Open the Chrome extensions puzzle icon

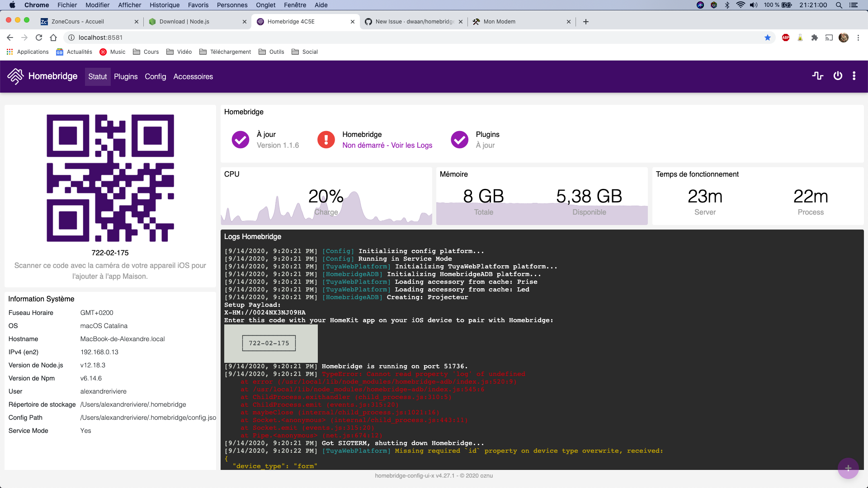(815, 38)
